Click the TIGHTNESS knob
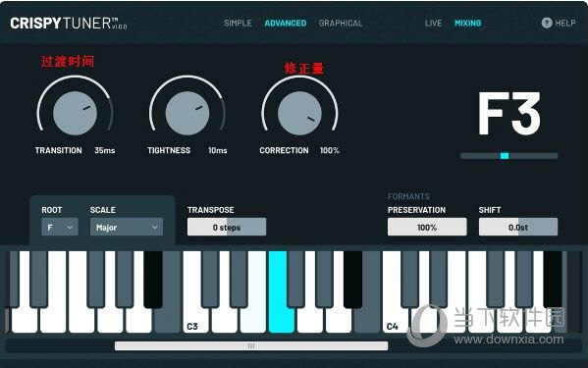This screenshot has width=588, height=368. tap(187, 113)
